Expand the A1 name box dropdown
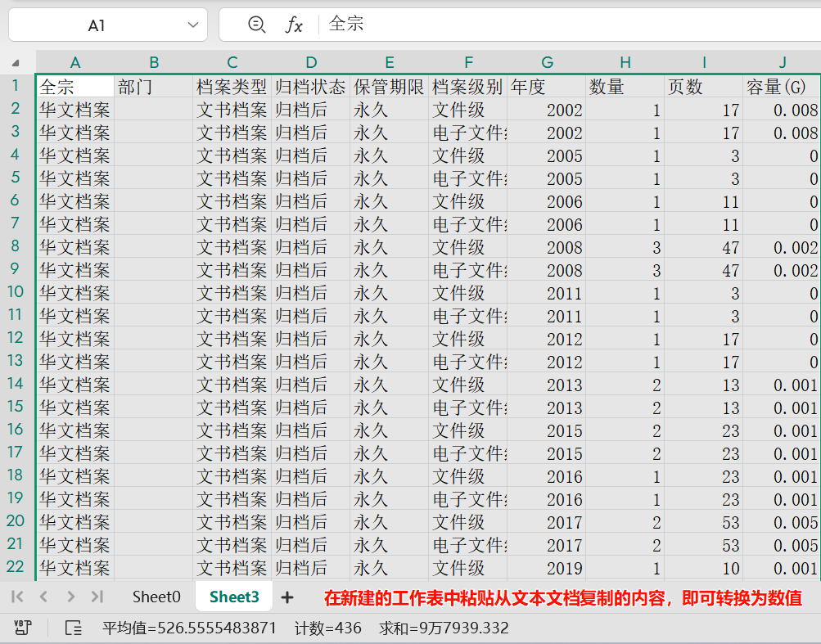This screenshot has width=821, height=644. (193, 25)
